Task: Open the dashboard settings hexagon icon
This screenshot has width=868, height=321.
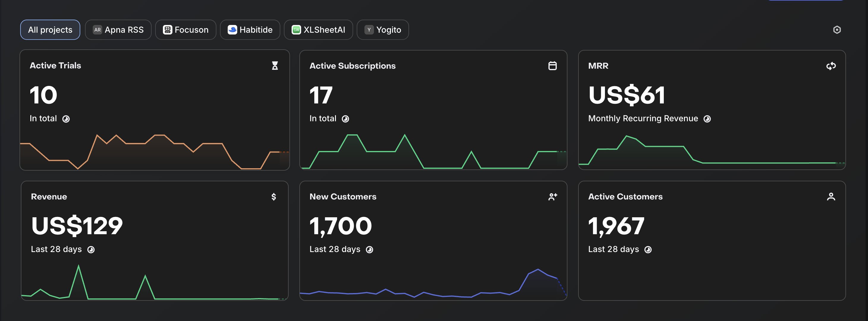Action: click(837, 30)
